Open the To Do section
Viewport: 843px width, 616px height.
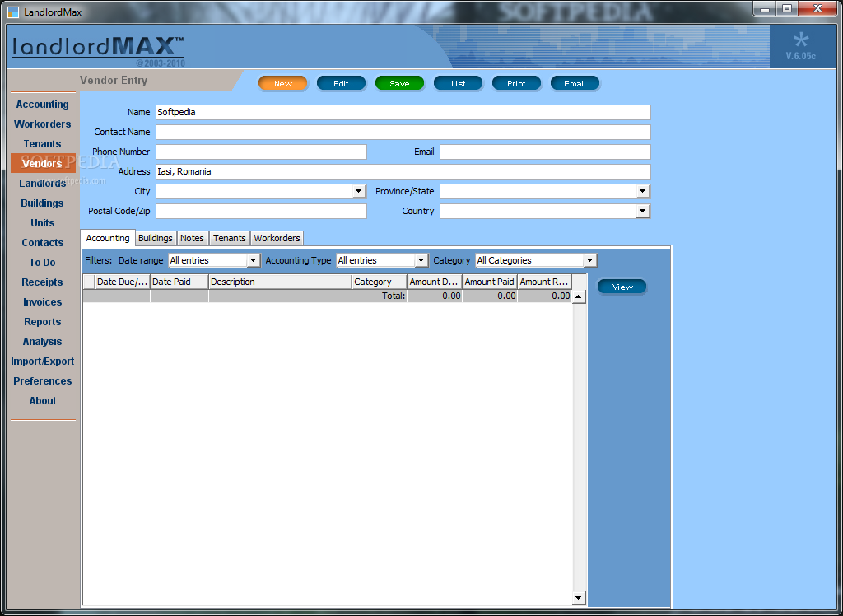click(x=43, y=263)
